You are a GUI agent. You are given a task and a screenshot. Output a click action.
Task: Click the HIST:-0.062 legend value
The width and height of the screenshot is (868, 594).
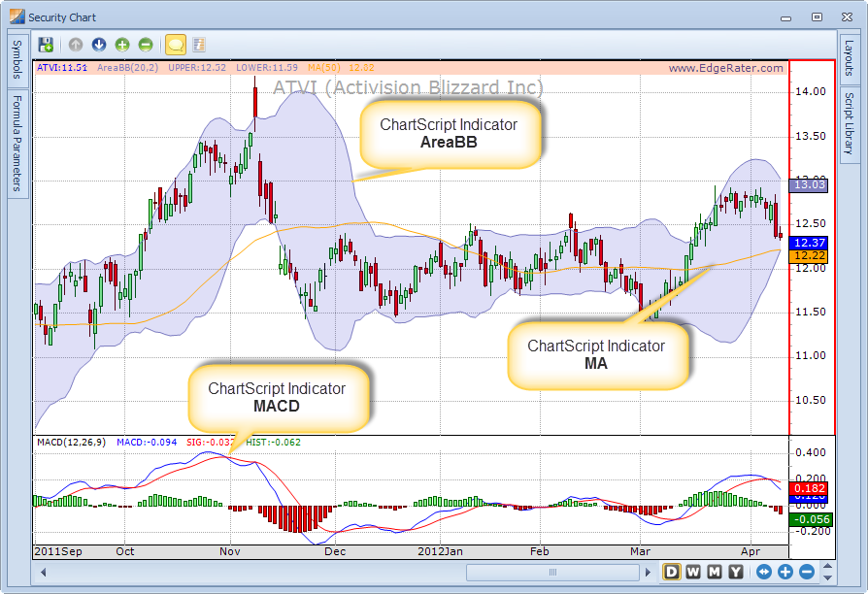274,442
